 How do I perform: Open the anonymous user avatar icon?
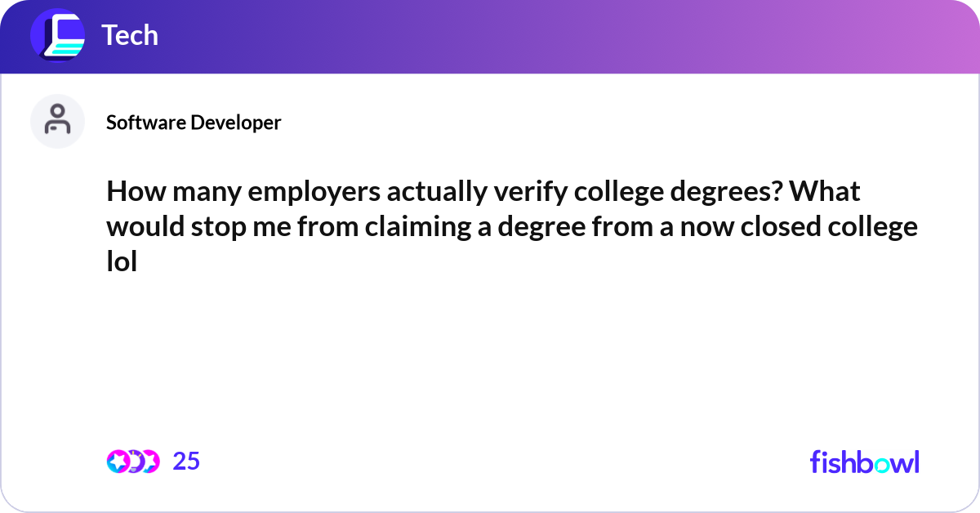click(57, 121)
